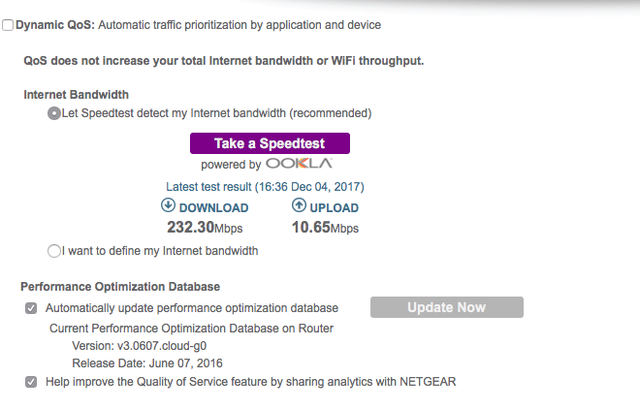
Task: Click the OOKLA logo
Action: pyautogui.click(x=299, y=164)
